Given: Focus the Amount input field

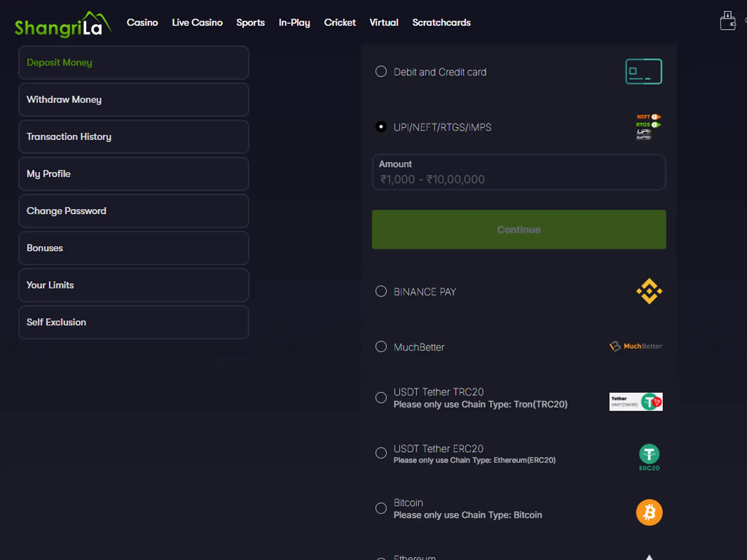Looking at the screenshot, I should click(x=519, y=172).
